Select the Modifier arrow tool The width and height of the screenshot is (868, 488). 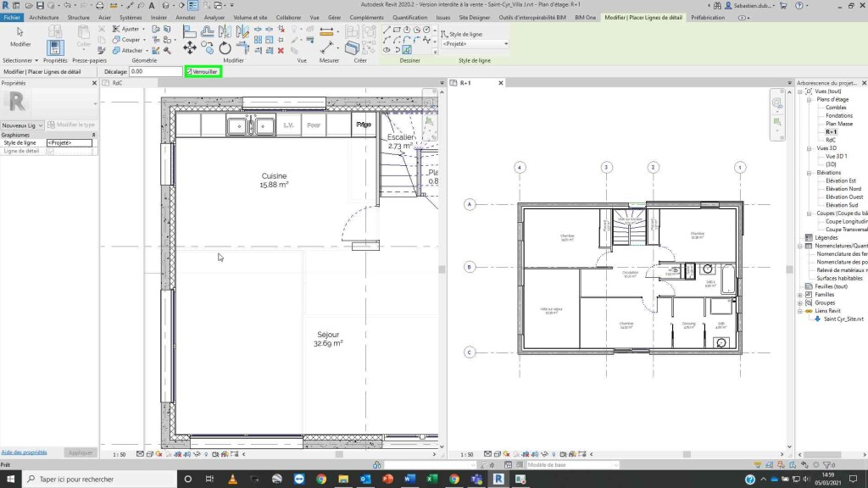pyautogui.click(x=20, y=32)
